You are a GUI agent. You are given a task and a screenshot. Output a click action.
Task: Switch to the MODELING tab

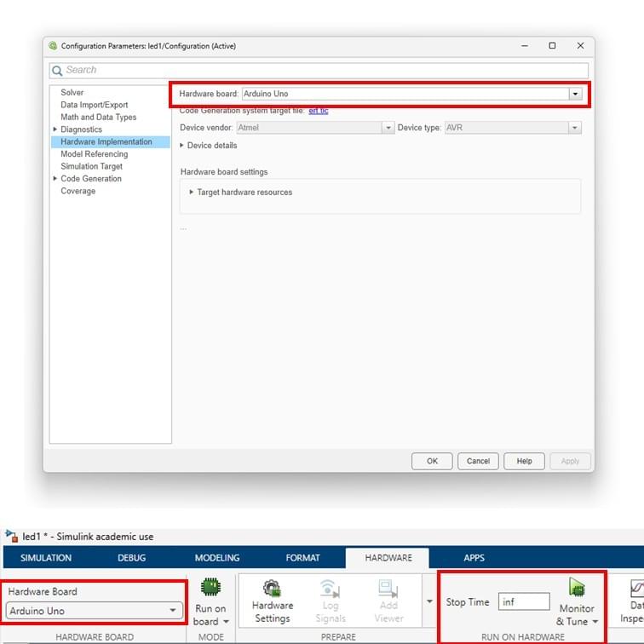pos(217,558)
